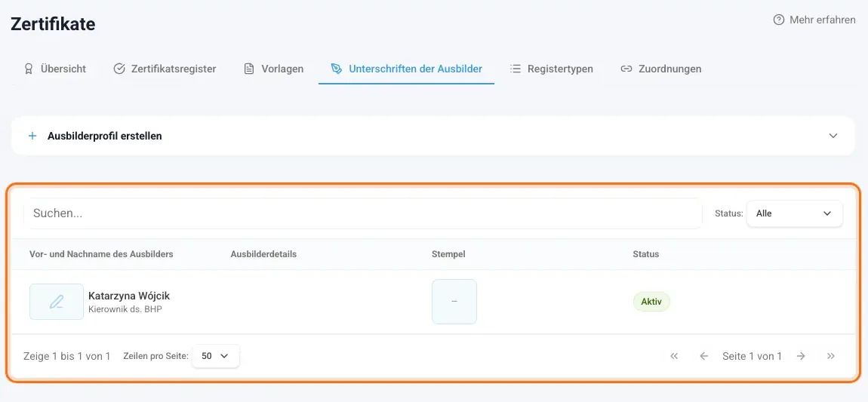This screenshot has width=868, height=402.
Task: Click the pen nib icon on active tab
Action: 336,69
